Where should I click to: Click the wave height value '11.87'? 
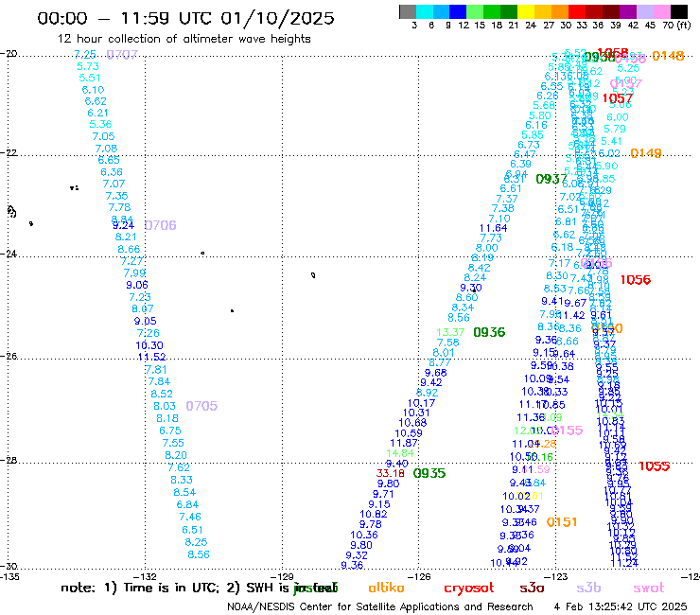(404, 443)
